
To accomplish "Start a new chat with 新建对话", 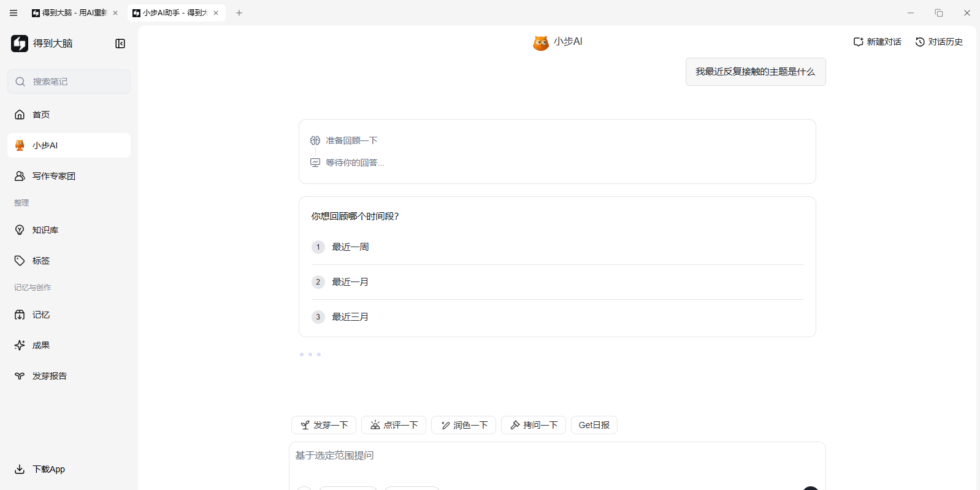I will coord(878,42).
